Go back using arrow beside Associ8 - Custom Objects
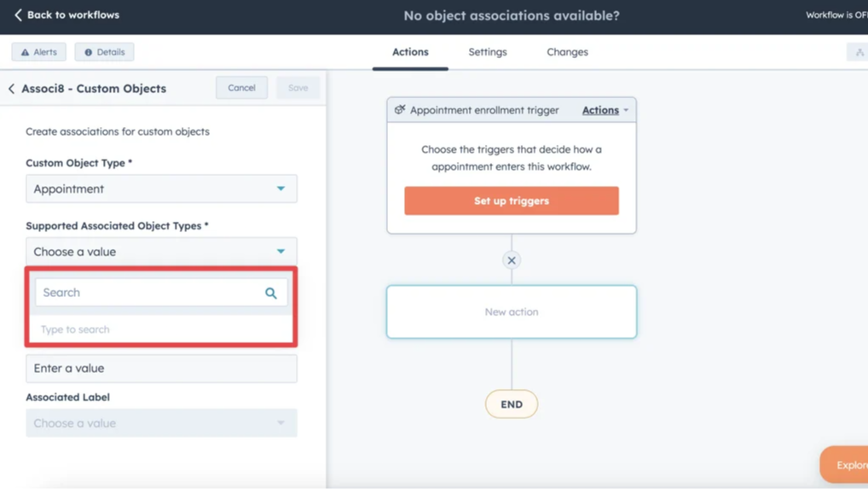The height and width of the screenshot is (489, 868). point(12,89)
